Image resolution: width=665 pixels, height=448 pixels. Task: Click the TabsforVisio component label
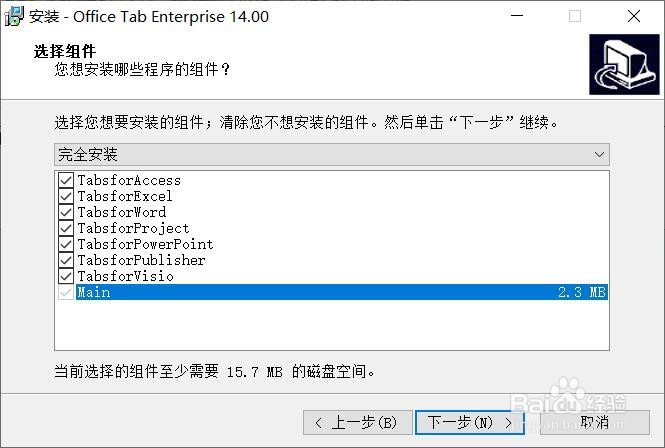tap(125, 276)
